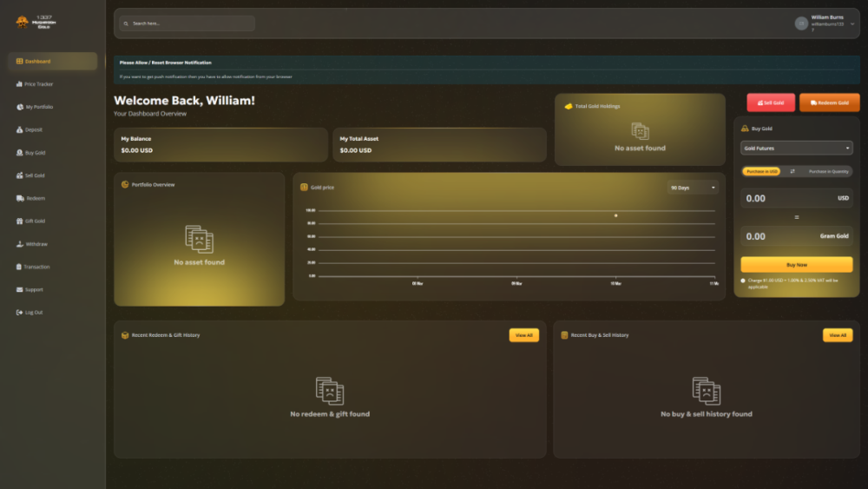Click the Total Gold Holdings bars icon

pyautogui.click(x=568, y=106)
